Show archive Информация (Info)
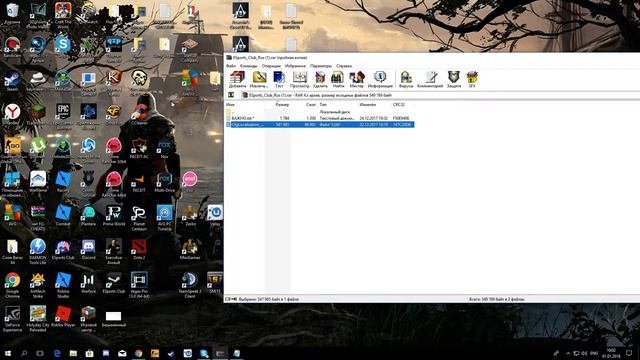Viewport: 640px width, 360px height. coord(380,79)
